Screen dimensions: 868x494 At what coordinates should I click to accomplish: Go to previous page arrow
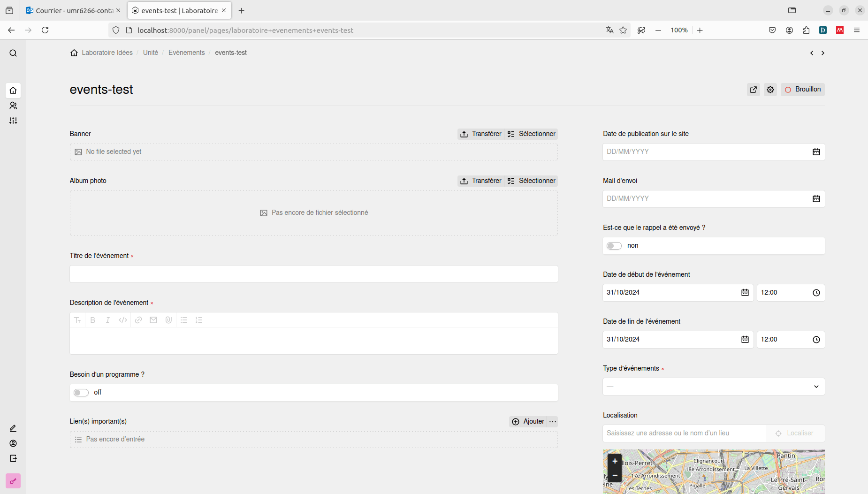coord(812,53)
